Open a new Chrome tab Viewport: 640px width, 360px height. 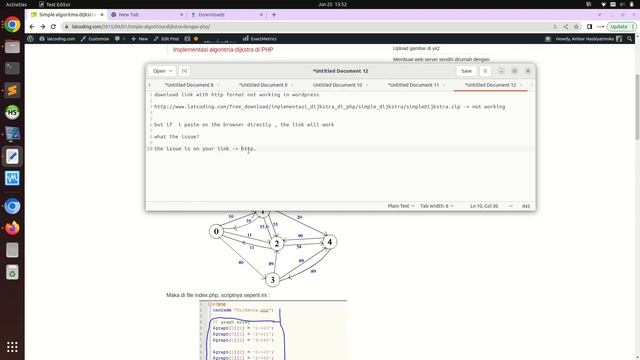(x=274, y=15)
